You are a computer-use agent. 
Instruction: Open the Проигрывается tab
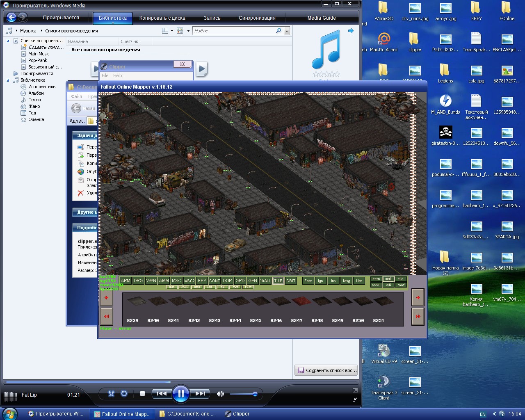pos(61,18)
